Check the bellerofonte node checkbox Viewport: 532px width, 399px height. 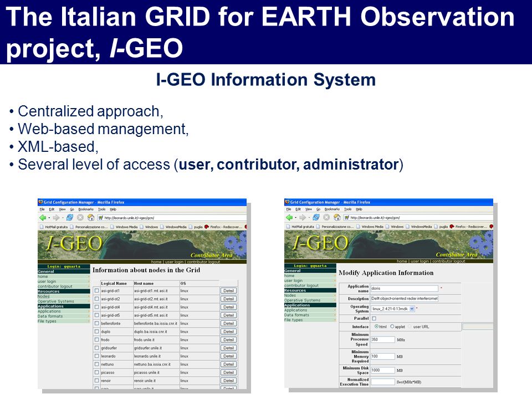96,323
